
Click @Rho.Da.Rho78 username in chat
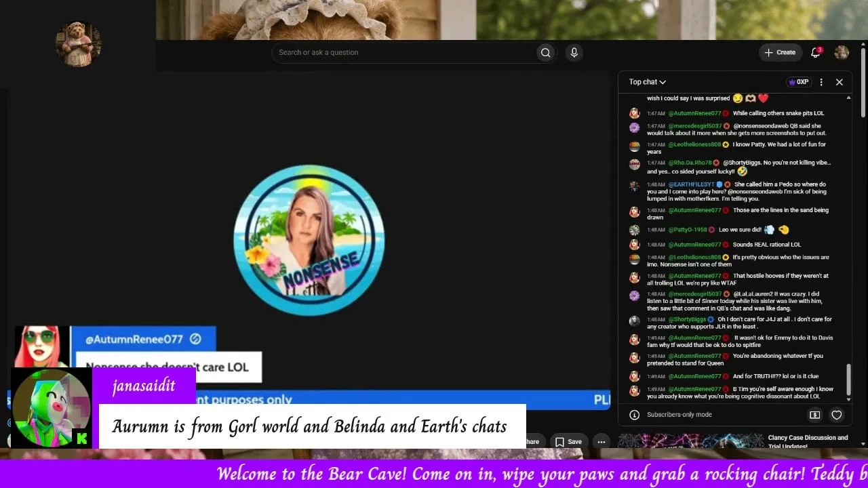[690, 163]
